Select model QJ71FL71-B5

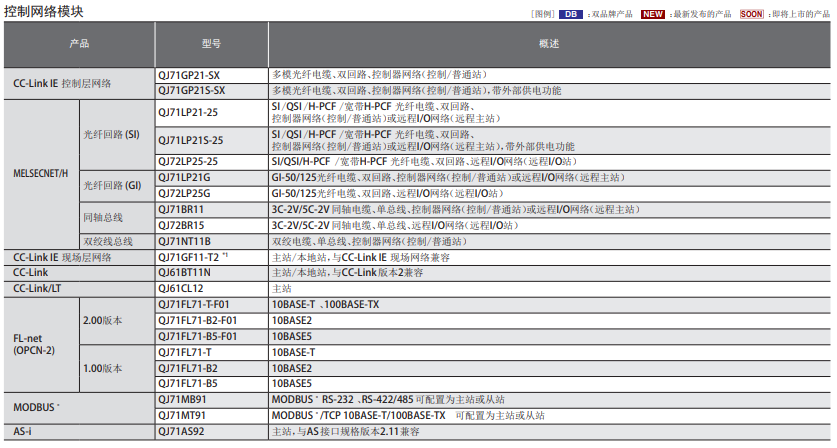(x=187, y=383)
